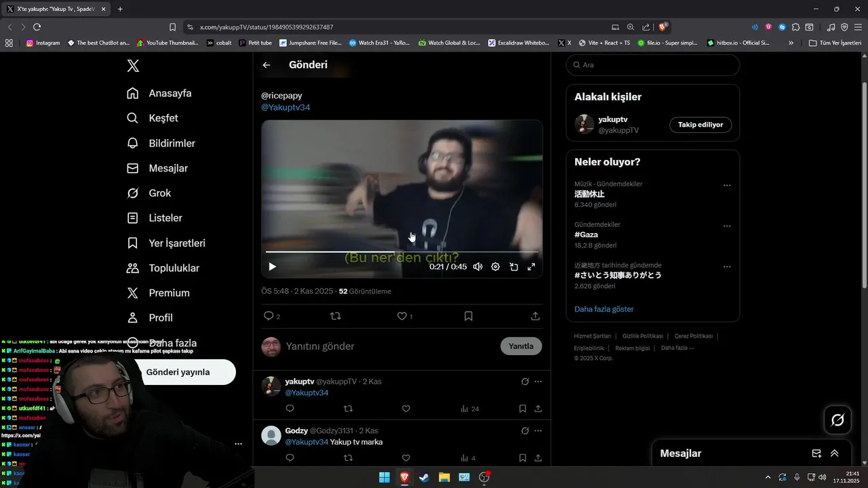Open Mesajlar in sidebar

[x=157, y=168]
